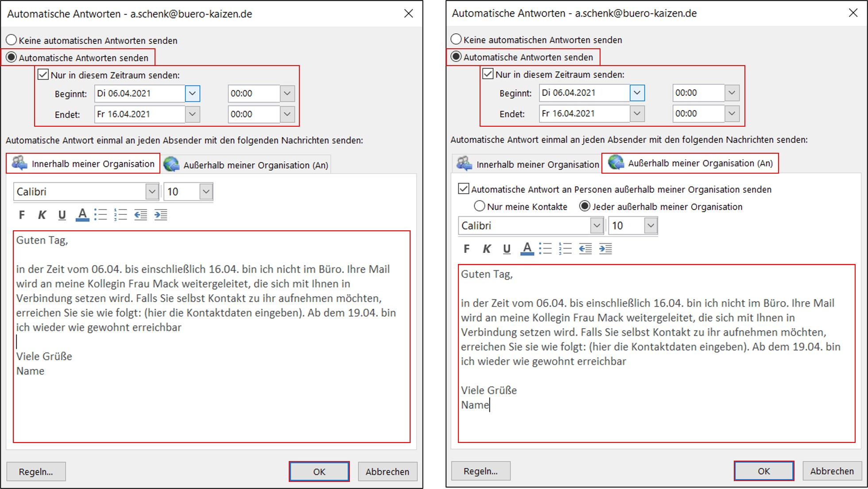
Task: Toggle bold in right dialog toolbar
Action: click(x=466, y=248)
